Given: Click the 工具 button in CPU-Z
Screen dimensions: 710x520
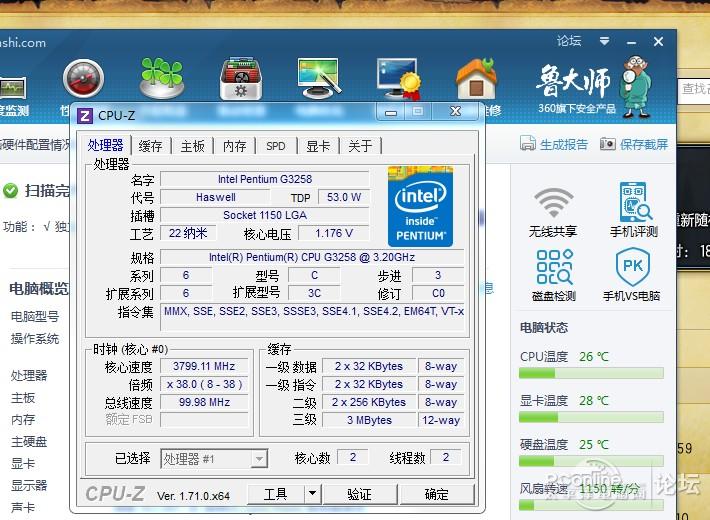Looking at the screenshot, I should point(276,494).
